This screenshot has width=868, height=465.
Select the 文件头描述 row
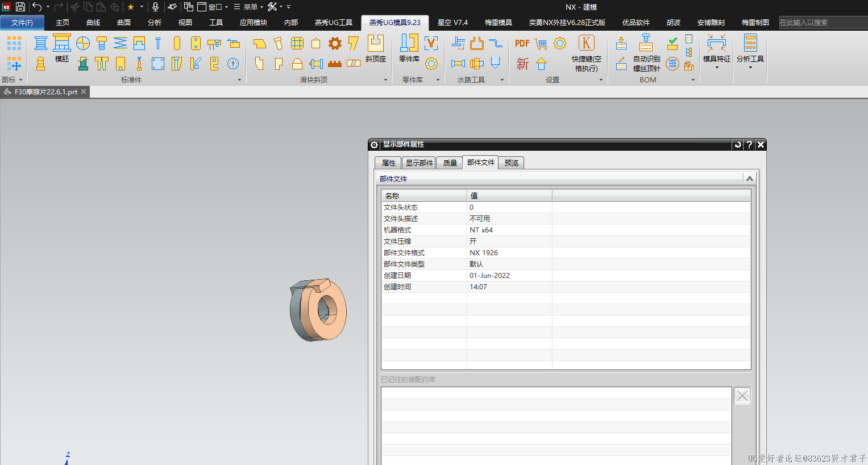[566, 219]
